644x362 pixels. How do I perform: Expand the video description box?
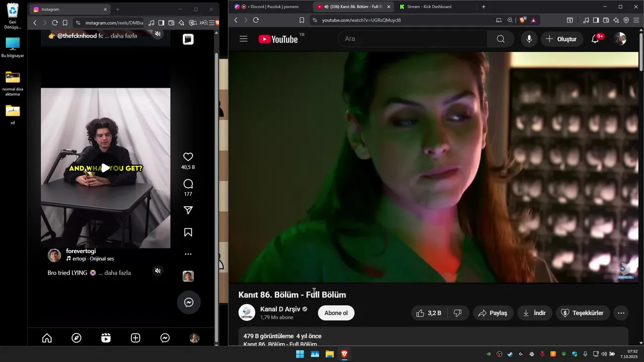pyautogui.click(x=433, y=336)
